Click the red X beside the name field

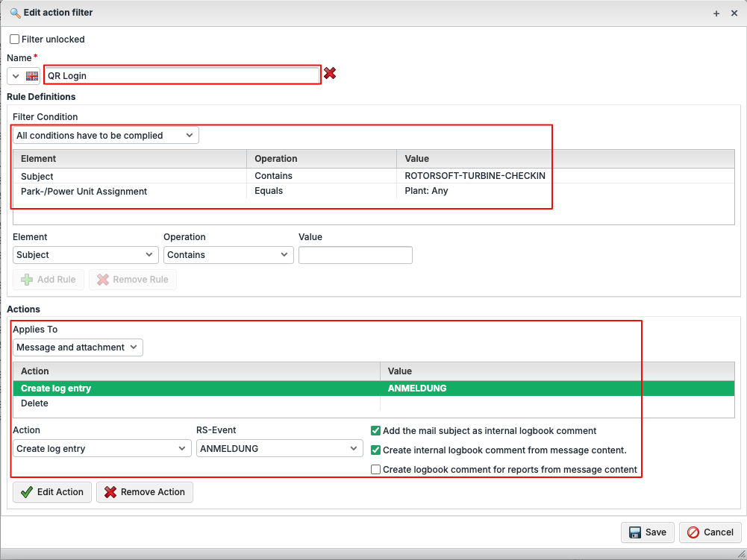329,74
